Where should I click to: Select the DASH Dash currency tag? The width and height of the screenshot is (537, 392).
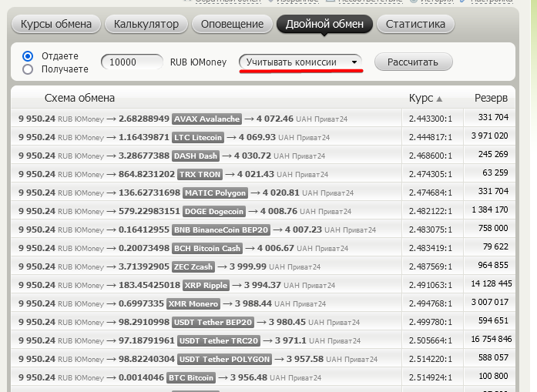coord(196,156)
